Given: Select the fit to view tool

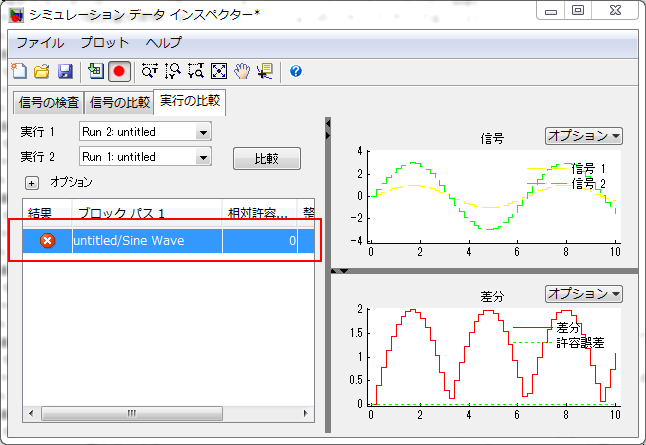Looking at the screenshot, I should pyautogui.click(x=218, y=71).
